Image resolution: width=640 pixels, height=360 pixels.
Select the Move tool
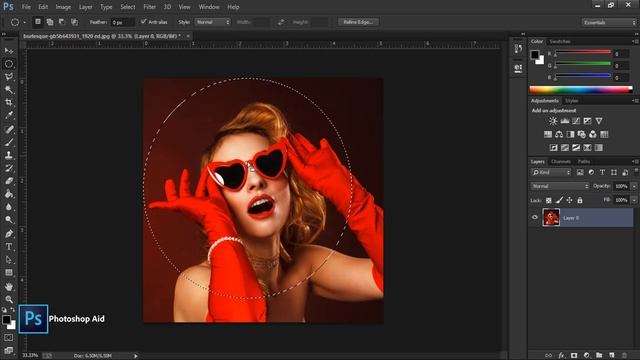[x=9, y=51]
